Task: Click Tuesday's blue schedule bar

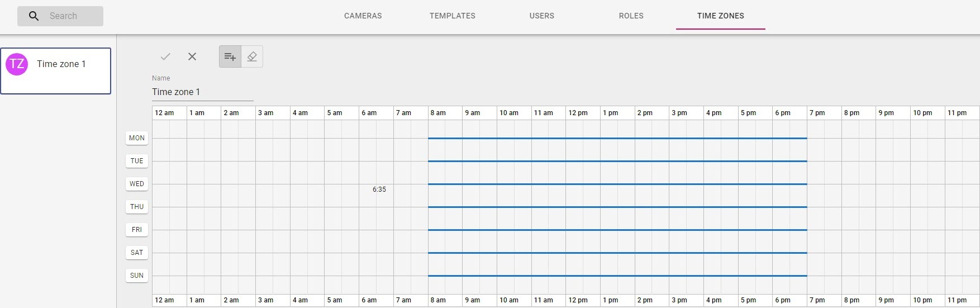Action: click(617, 161)
